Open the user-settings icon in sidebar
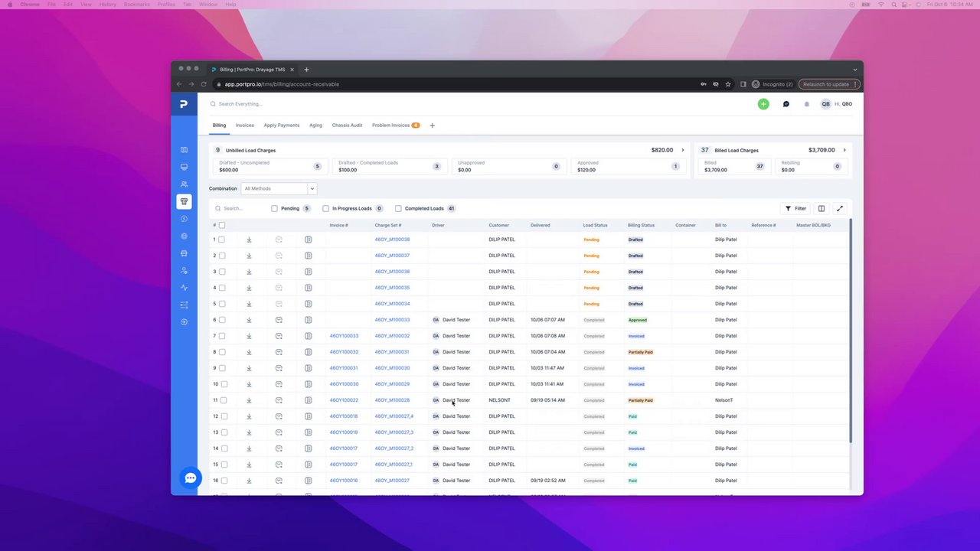980x551 pixels. point(184,271)
